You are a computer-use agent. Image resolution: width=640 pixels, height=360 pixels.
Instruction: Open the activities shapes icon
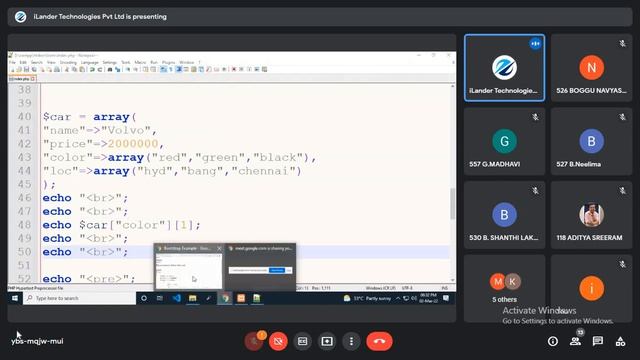[620, 341]
